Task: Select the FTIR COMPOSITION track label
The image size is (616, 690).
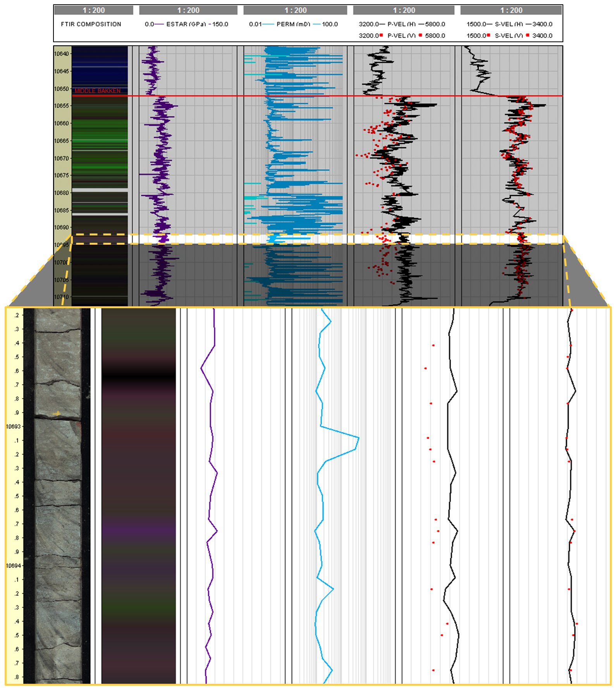Action: pos(91,24)
